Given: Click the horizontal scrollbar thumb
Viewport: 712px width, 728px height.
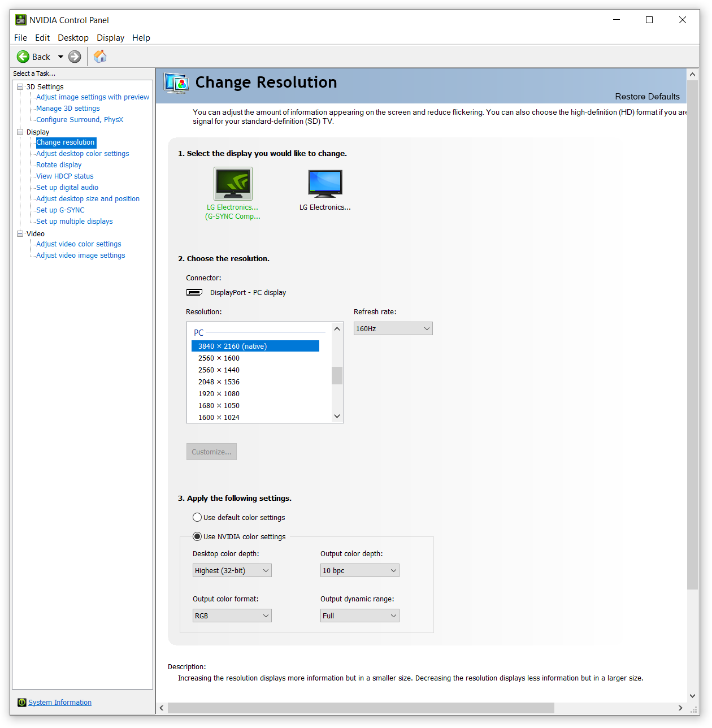Looking at the screenshot, I should (x=361, y=708).
